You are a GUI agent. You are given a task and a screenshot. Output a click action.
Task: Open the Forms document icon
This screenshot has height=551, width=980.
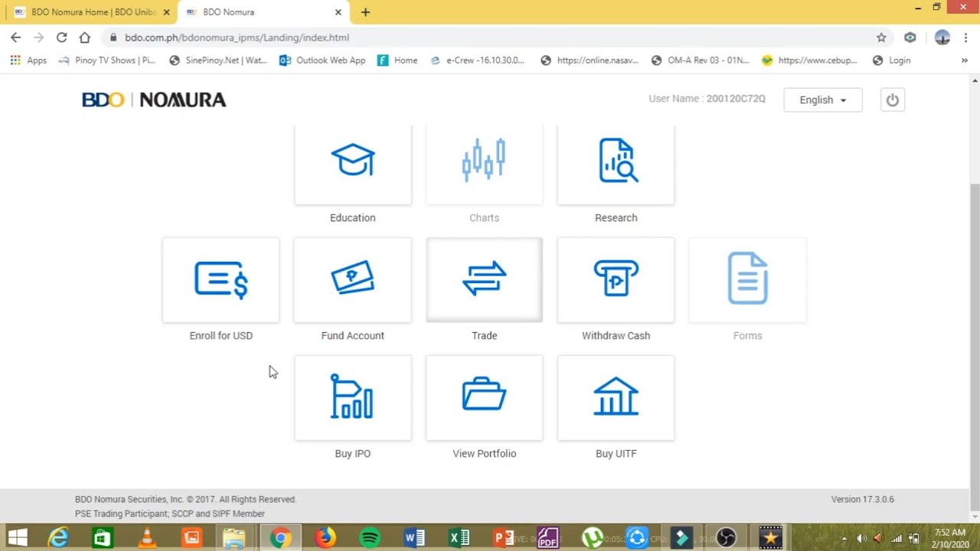pyautogui.click(x=748, y=278)
